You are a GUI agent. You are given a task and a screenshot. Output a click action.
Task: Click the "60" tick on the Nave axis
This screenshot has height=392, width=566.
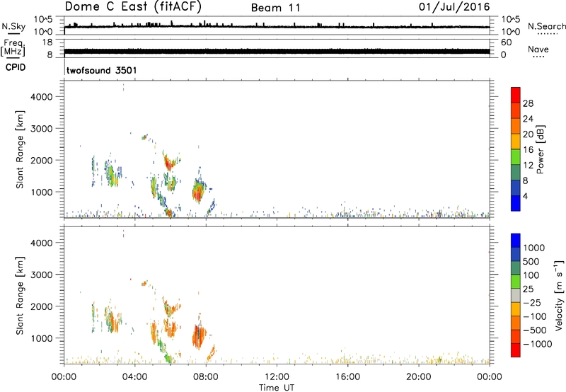point(506,42)
